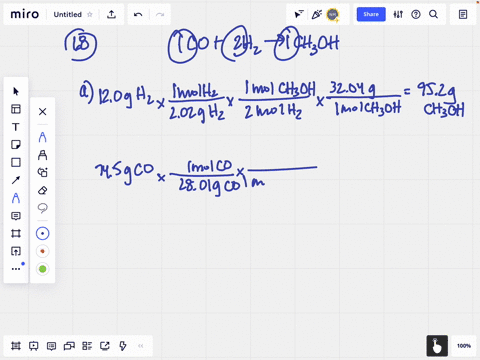Redo the last action
Image resolution: width=480 pixels, height=360 pixels.
click(x=160, y=14)
